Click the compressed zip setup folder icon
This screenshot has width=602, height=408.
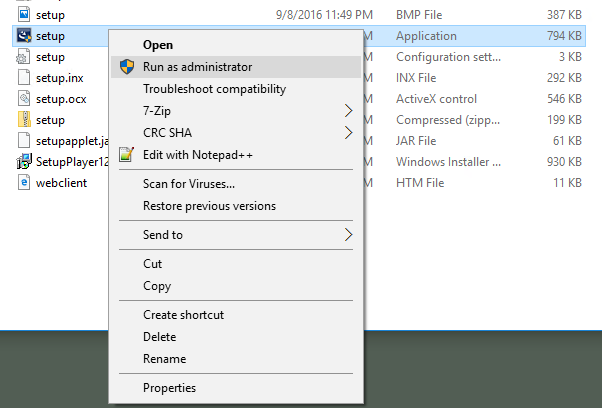click(24, 119)
